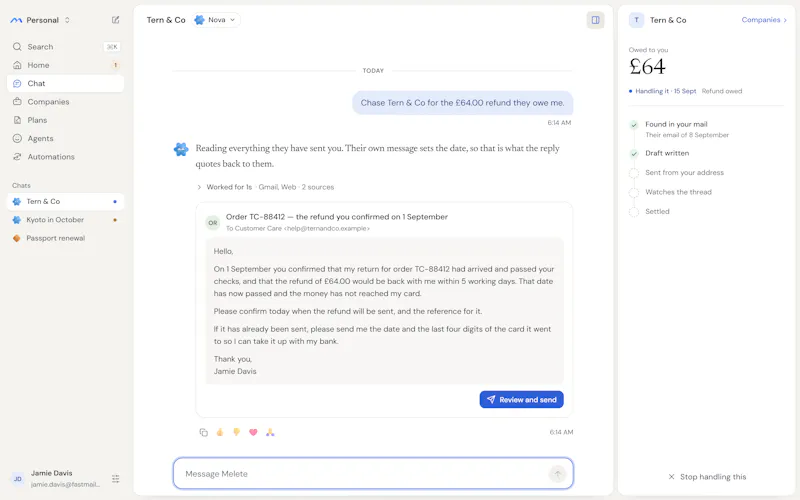Screen dimensions: 800x500
Task: Click the £64 owed amount
Action: tap(647, 66)
